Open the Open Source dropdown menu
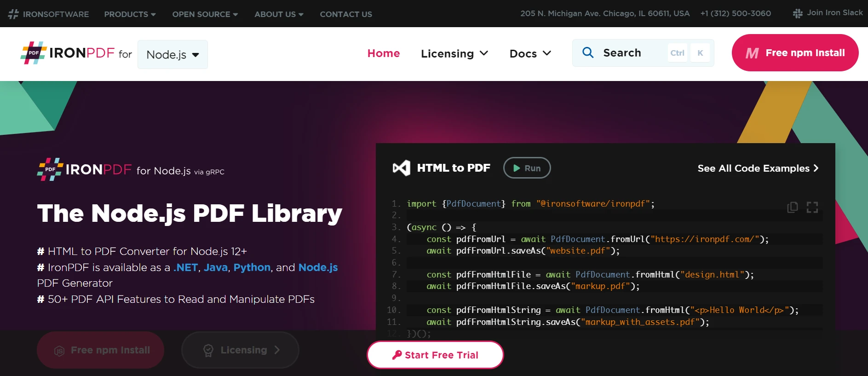This screenshot has width=868, height=376. (x=205, y=14)
